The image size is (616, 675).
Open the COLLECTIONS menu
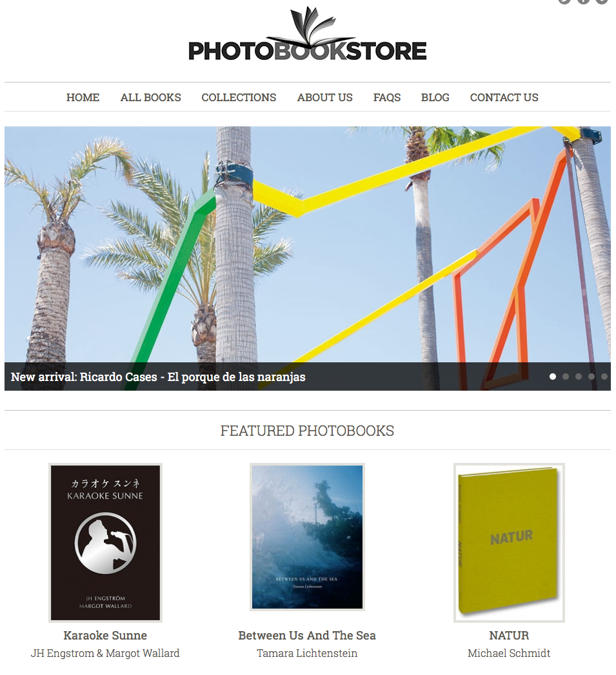coord(239,97)
